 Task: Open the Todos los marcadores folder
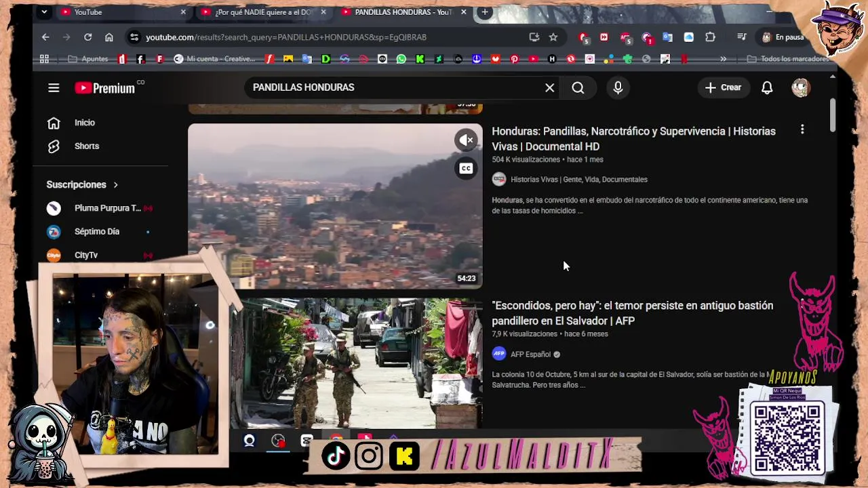[787, 59]
